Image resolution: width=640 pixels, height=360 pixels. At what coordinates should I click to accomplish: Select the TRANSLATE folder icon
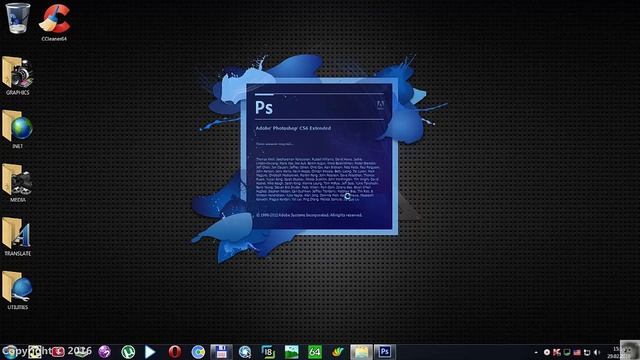18,233
